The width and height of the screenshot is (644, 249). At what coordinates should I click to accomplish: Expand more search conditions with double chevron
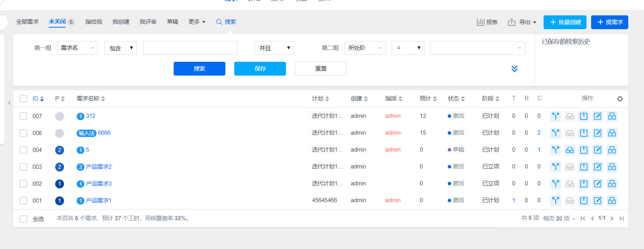pos(514,69)
